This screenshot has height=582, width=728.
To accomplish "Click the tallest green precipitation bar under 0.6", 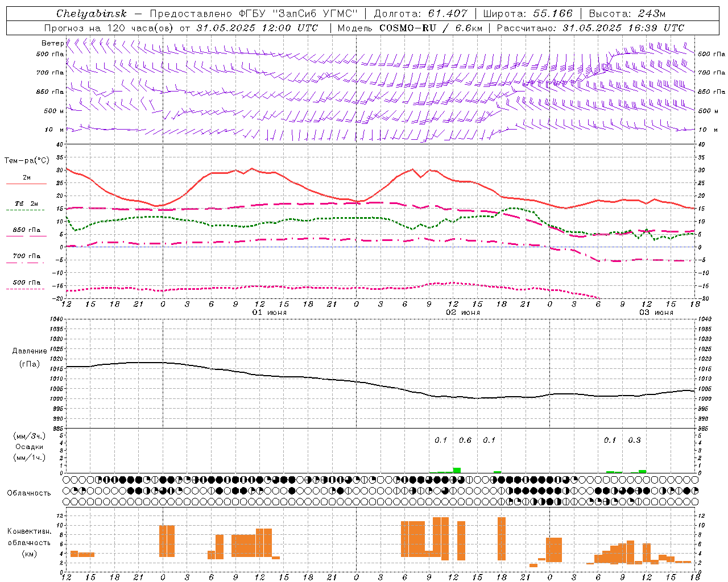I will (457, 471).
